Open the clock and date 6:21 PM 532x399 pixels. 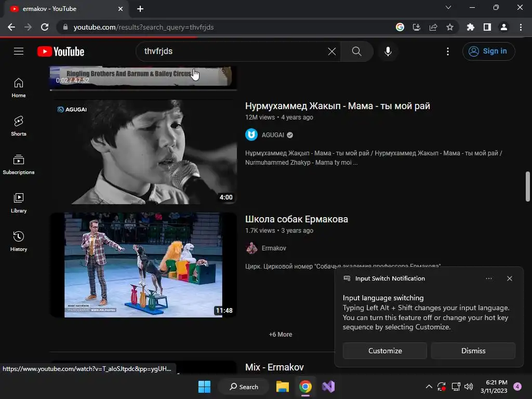(x=494, y=387)
